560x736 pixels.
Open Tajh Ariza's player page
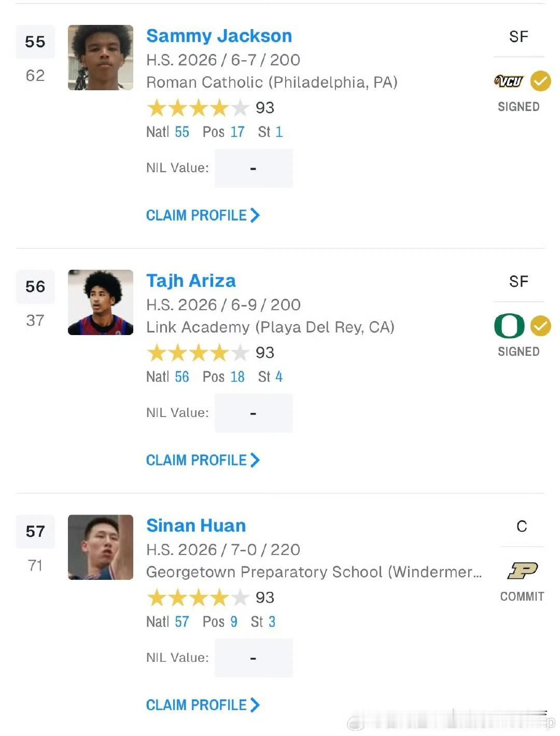pyautogui.click(x=191, y=281)
